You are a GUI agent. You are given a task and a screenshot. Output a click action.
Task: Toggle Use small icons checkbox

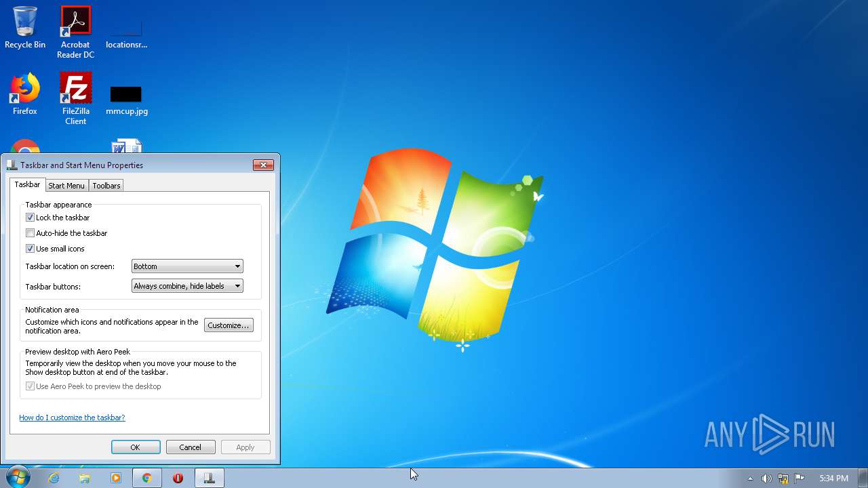tap(30, 249)
